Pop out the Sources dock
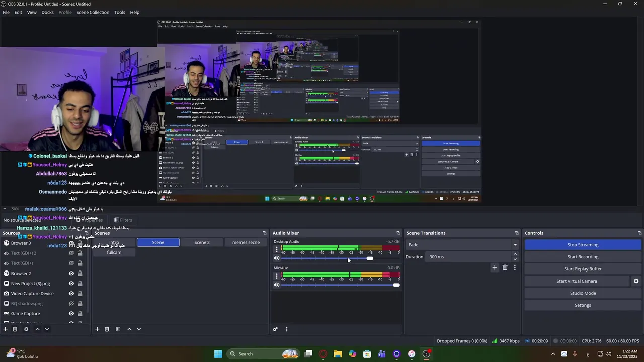The width and height of the screenshot is (644, 362). point(87,233)
